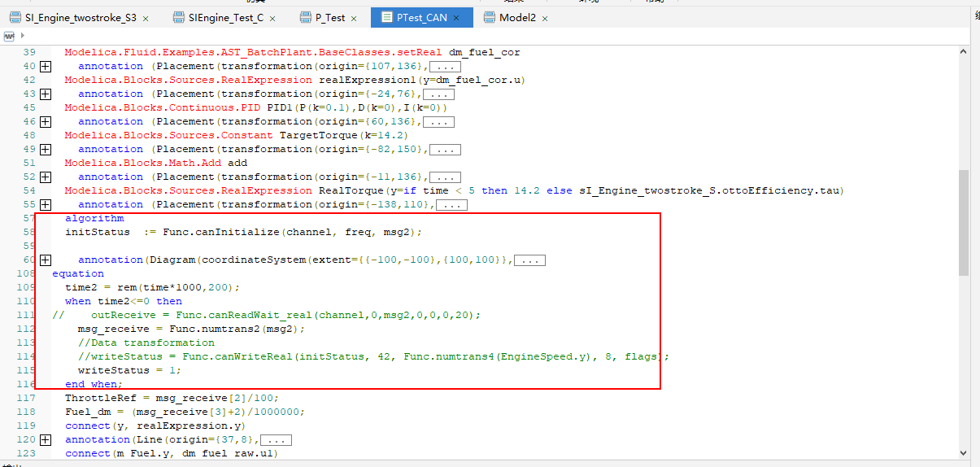Image resolution: width=980 pixels, height=467 pixels.
Task: Click the scrollbar up arrow
Action: click(x=964, y=52)
